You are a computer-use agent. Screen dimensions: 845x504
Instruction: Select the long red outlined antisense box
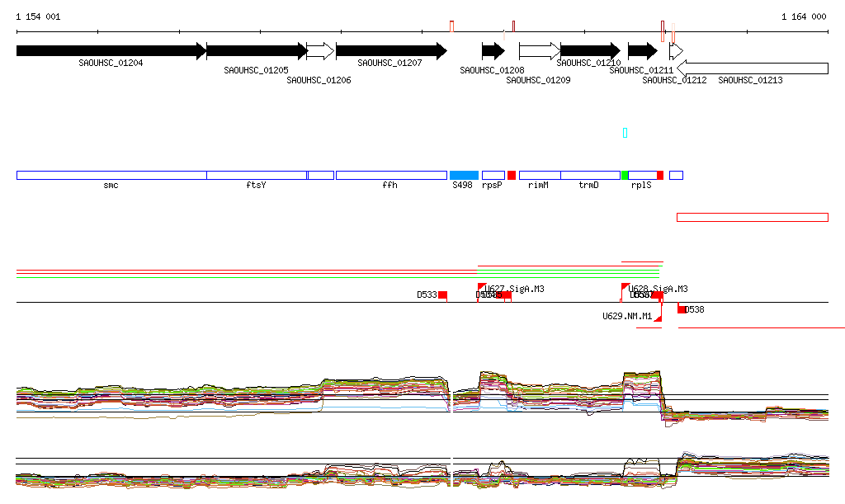[753, 217]
